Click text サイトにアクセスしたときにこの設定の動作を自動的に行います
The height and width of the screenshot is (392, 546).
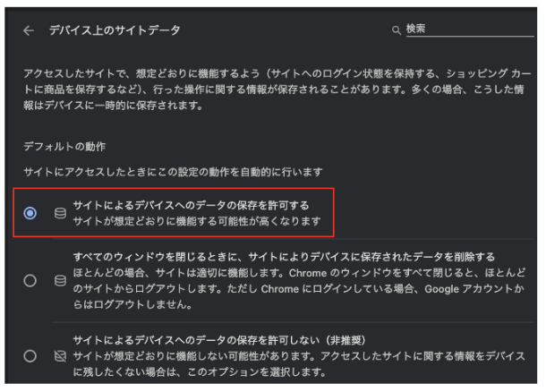173,172
